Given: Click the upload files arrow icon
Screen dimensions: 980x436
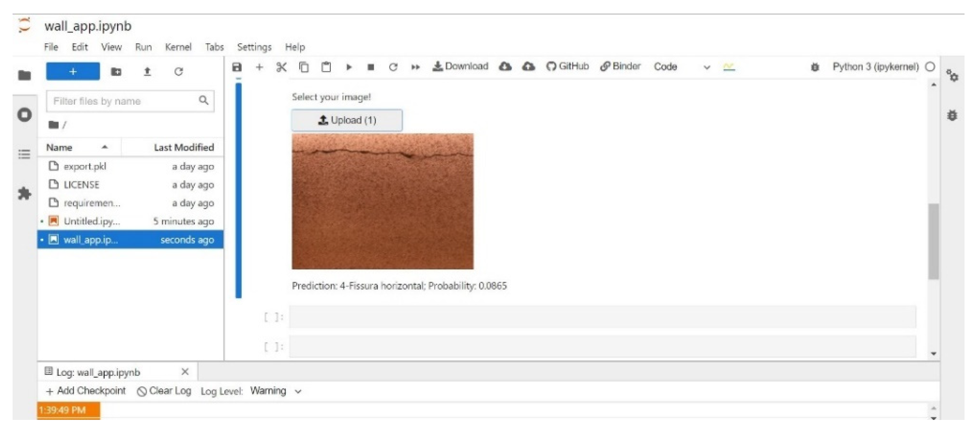Looking at the screenshot, I should [x=147, y=72].
